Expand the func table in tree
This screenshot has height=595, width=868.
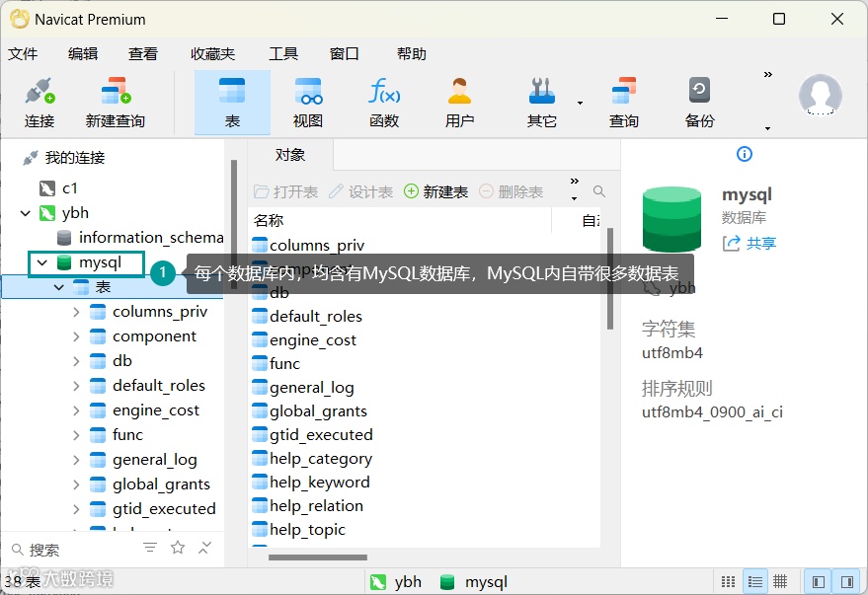tap(76, 435)
